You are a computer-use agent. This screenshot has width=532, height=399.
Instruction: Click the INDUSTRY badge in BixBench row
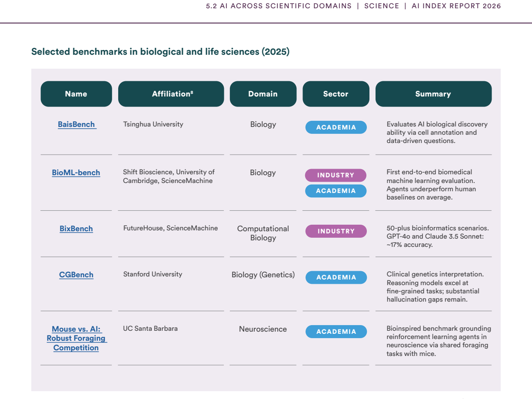pyautogui.click(x=336, y=231)
